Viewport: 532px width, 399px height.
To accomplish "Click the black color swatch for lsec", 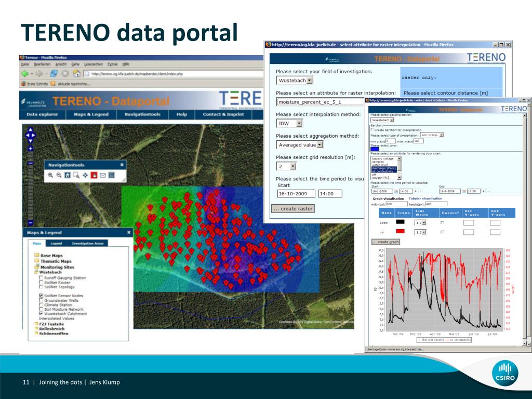I will [x=401, y=222].
